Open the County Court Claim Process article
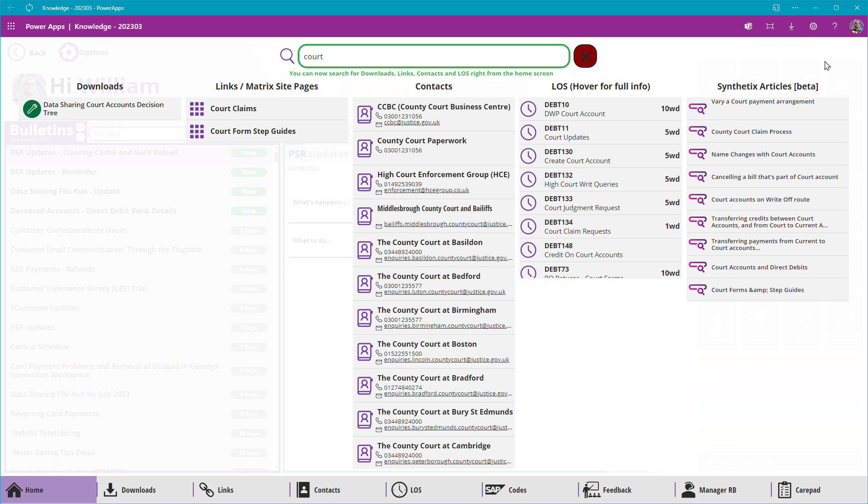The height and width of the screenshot is (504, 868). tap(751, 132)
